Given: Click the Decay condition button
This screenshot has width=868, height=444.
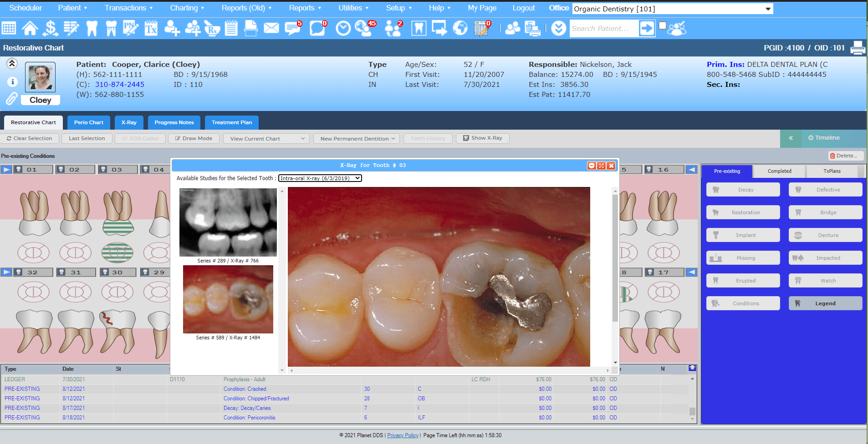Looking at the screenshot, I should tap(743, 189).
